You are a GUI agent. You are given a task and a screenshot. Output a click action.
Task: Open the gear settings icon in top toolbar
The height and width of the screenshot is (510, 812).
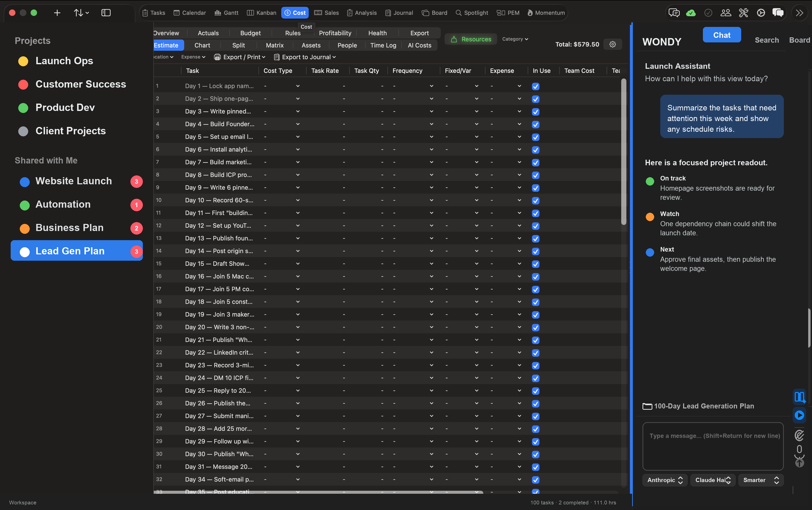pos(761,13)
